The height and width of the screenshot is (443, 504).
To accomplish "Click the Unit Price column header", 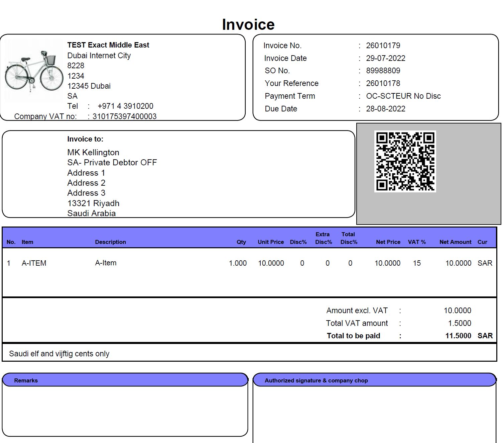I will 271,242.
